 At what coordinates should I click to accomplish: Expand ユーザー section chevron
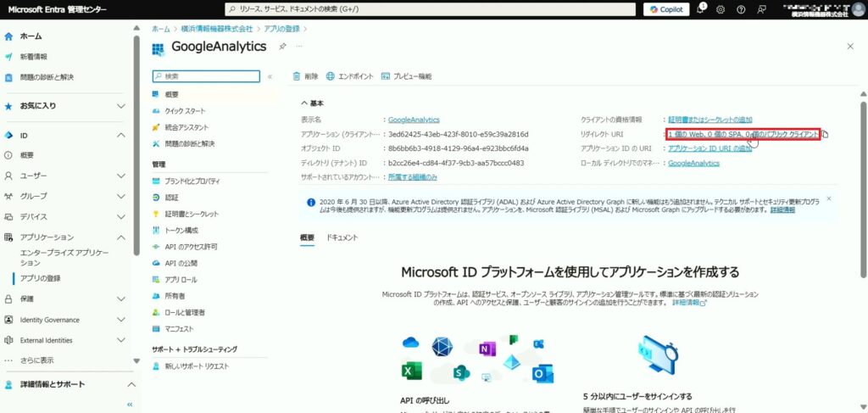click(121, 176)
